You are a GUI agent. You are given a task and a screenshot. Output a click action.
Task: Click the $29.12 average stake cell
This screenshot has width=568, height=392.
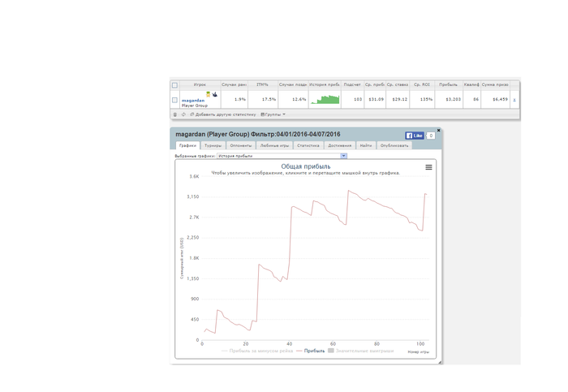(399, 99)
